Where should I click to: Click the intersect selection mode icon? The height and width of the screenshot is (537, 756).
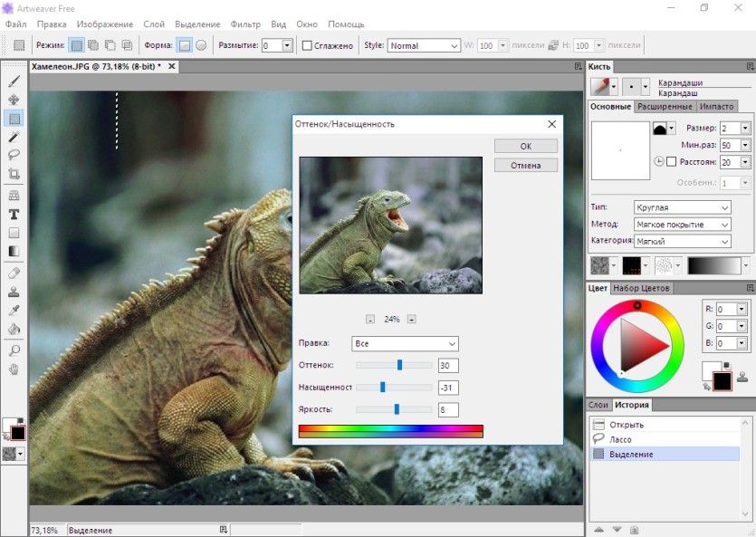point(127,45)
